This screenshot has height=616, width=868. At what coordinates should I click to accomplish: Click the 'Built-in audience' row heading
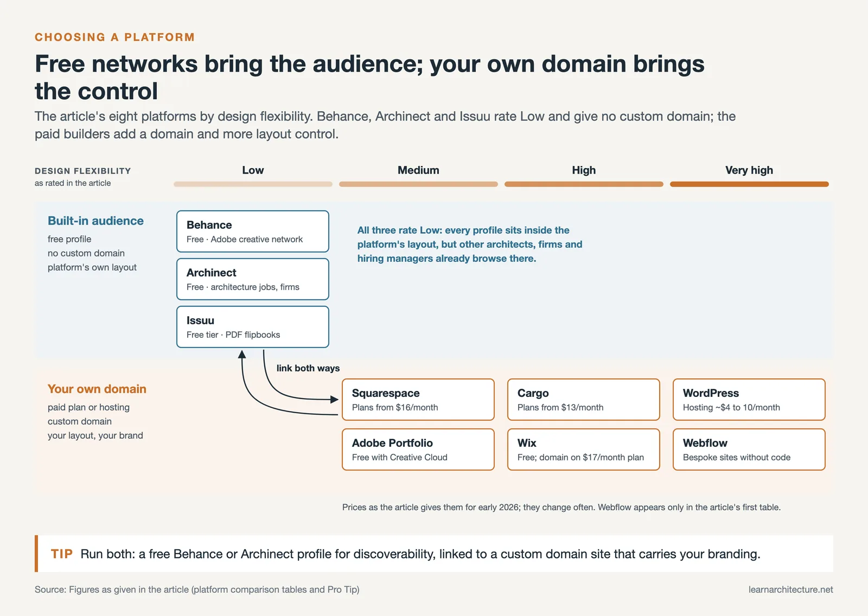click(95, 221)
